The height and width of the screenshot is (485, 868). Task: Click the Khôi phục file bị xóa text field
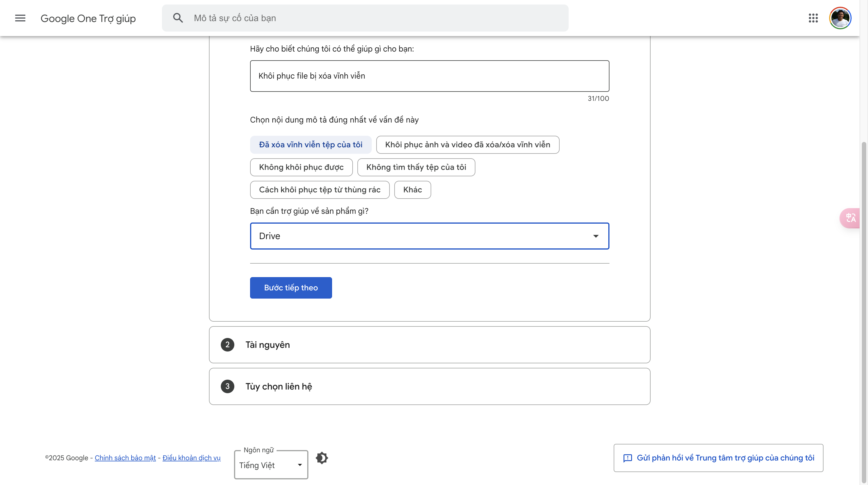(x=429, y=76)
